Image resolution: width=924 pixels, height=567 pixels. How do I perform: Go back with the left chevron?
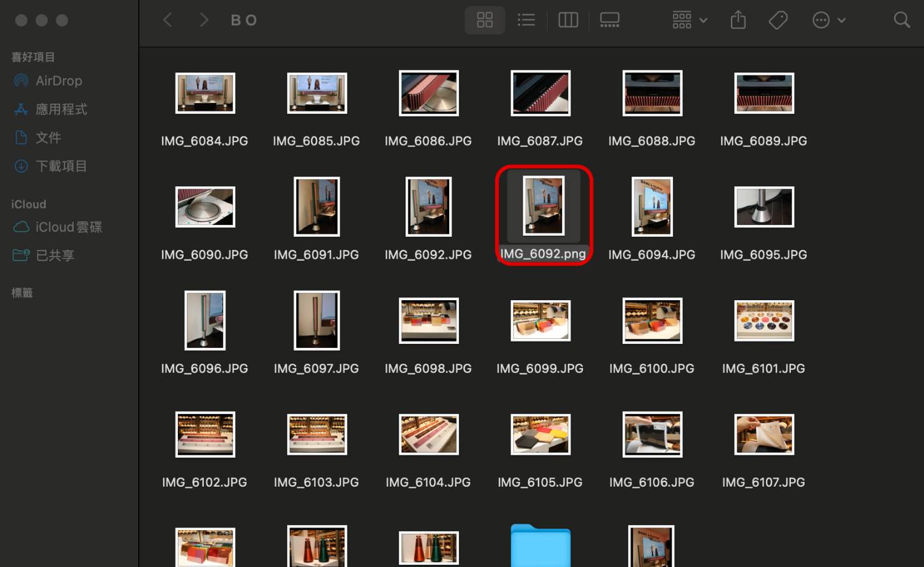(168, 20)
